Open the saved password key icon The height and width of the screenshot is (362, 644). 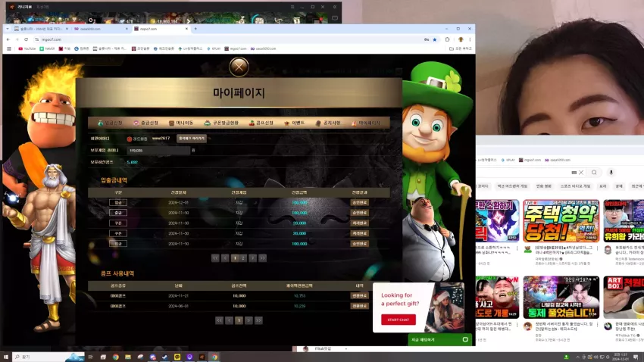pyautogui.click(x=427, y=39)
